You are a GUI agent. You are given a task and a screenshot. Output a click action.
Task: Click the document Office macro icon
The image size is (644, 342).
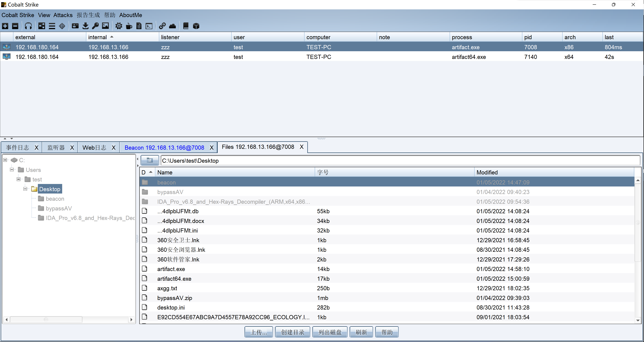point(139,26)
